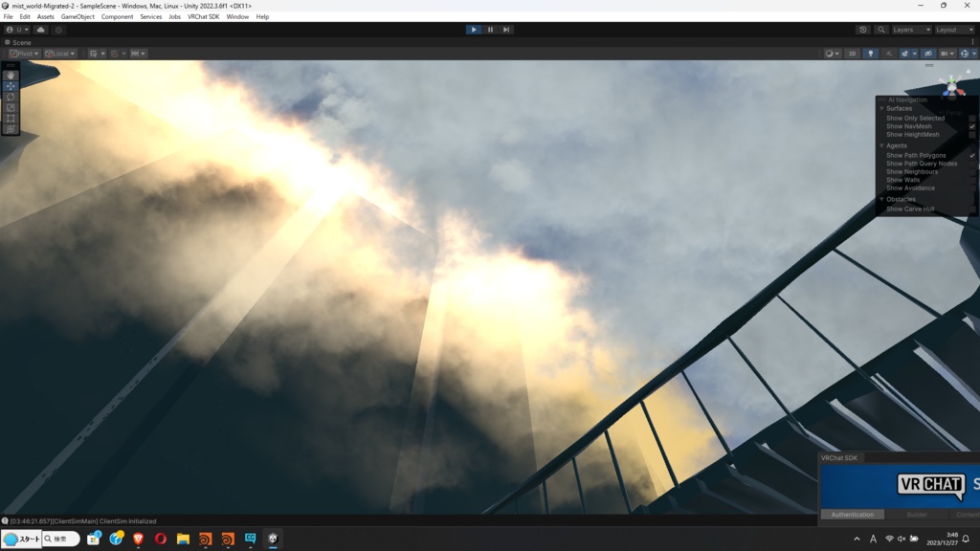Open Unity Cloud services icon
The height and width of the screenshot is (551, 980).
40,30
